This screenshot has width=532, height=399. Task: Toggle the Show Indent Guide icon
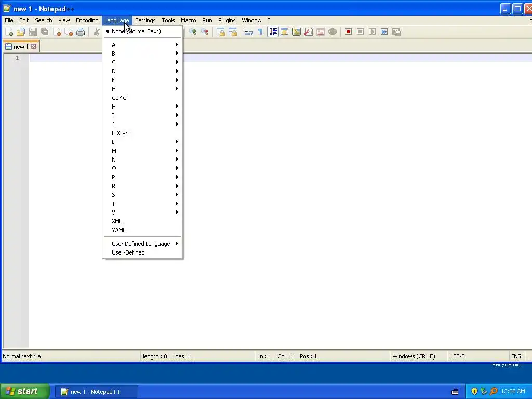[273, 32]
